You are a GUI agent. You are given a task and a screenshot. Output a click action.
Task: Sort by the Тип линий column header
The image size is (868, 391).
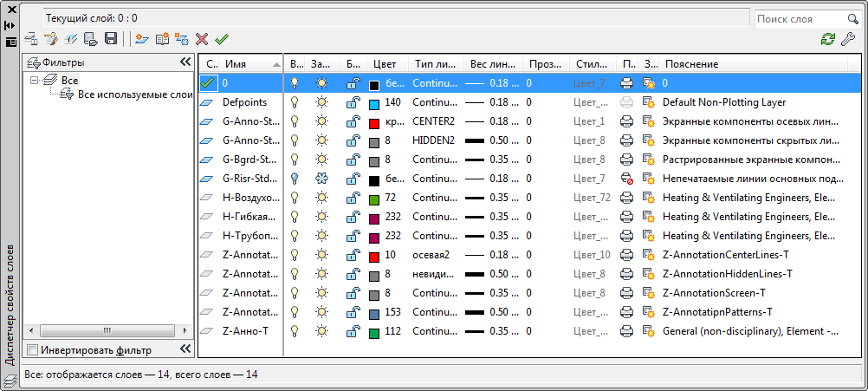(437, 64)
